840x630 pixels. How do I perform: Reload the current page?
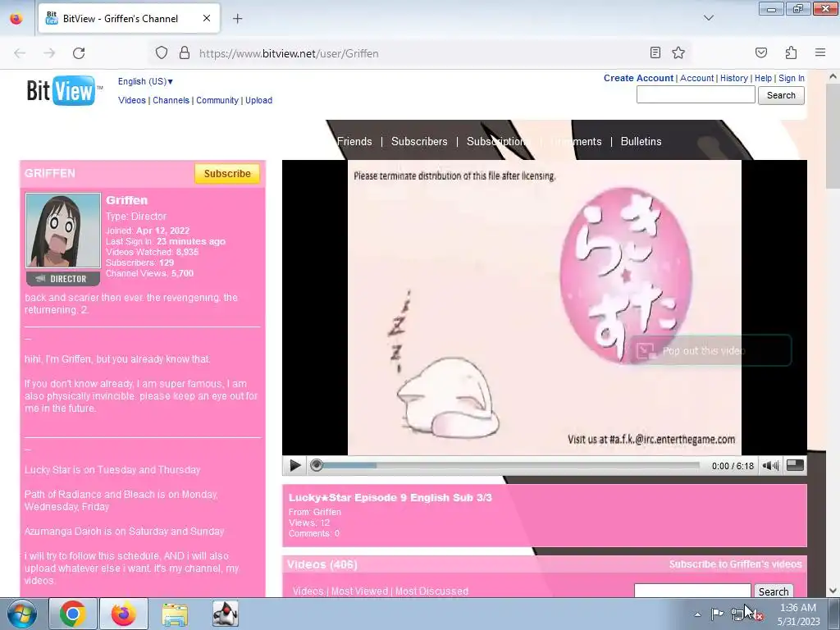point(79,53)
